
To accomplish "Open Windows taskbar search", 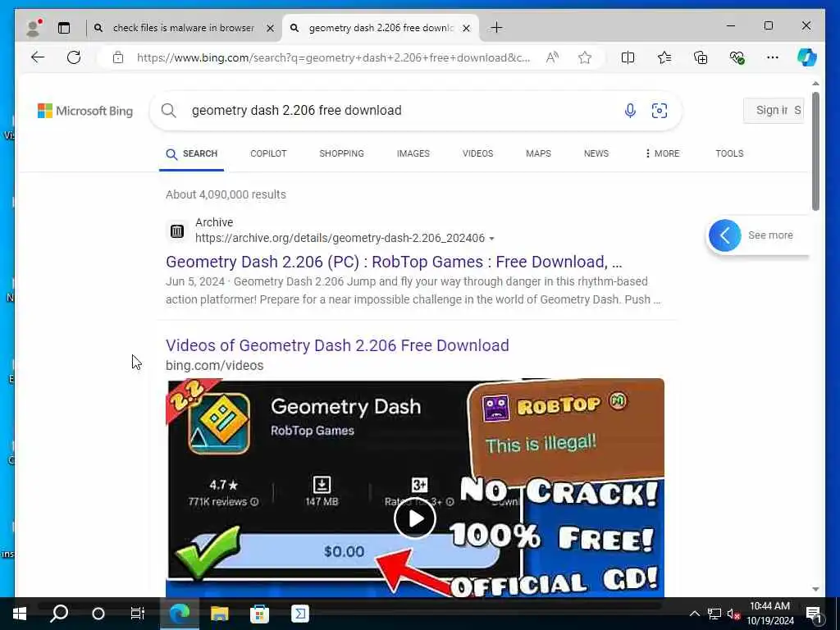I will tap(59, 614).
